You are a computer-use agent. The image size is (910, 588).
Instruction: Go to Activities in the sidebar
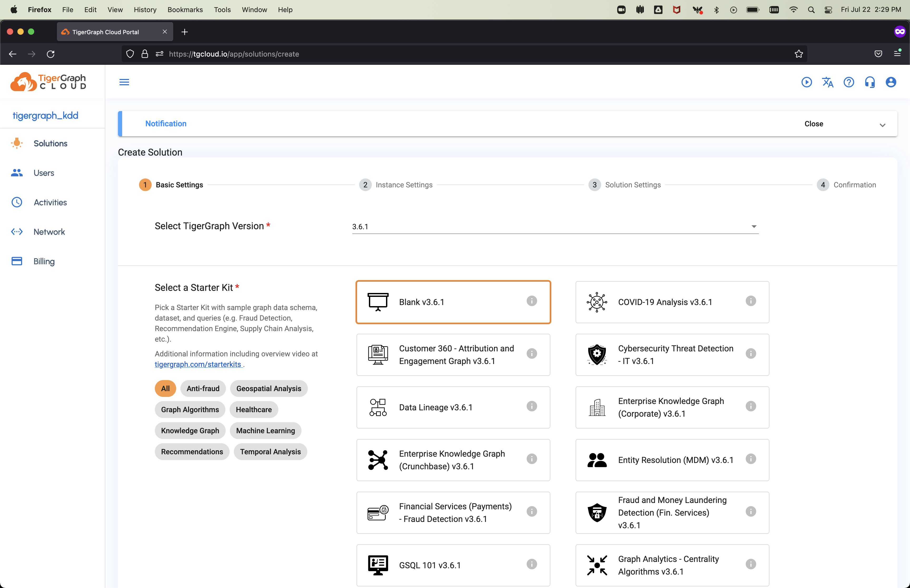click(x=50, y=202)
